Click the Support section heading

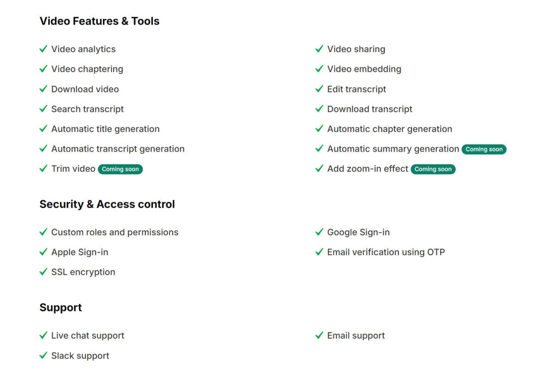[x=60, y=307]
